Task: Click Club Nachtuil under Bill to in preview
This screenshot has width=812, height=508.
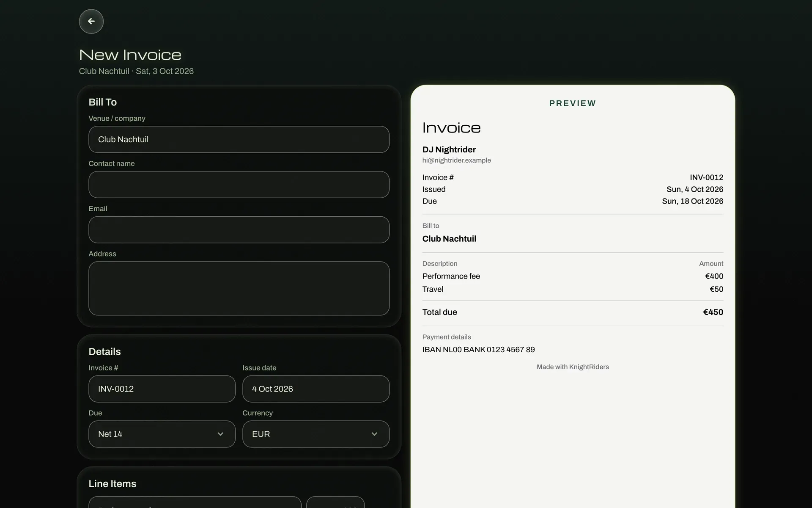Action: (449, 239)
